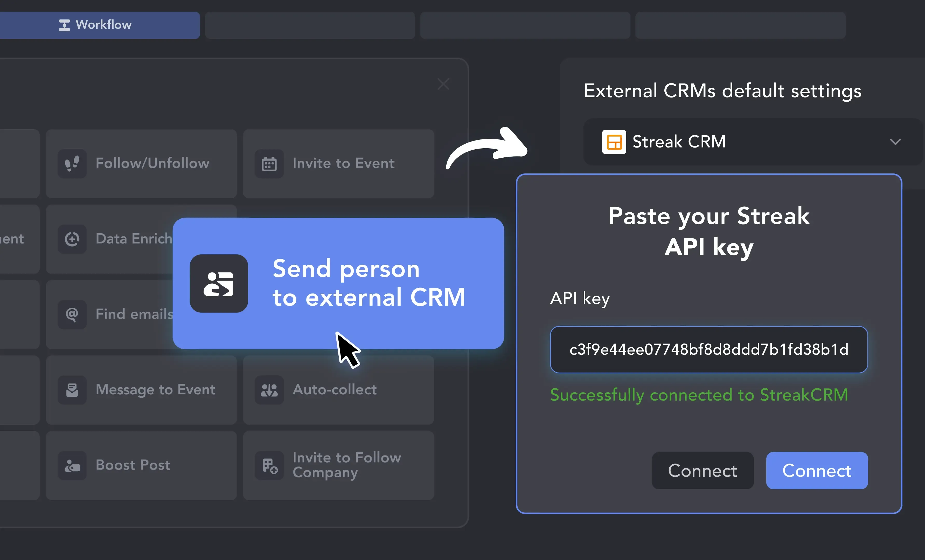
Task: Select the Invite to Event label
Action: 344,163
